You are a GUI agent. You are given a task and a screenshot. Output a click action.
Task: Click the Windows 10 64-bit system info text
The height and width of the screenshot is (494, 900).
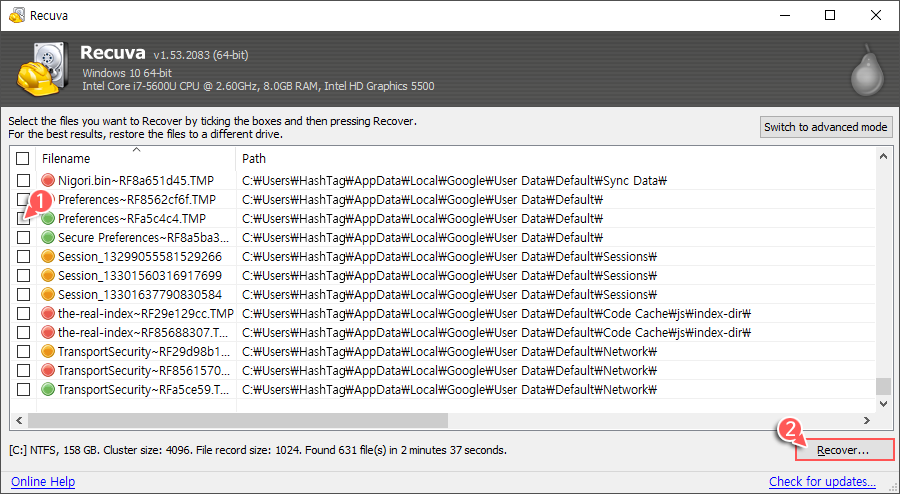[x=127, y=73]
